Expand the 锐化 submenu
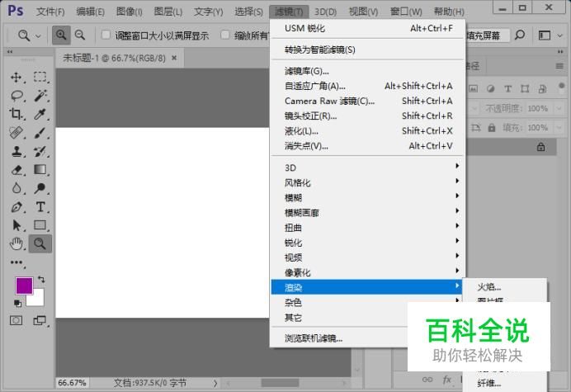Viewport: 571px width, 392px height. coord(368,243)
